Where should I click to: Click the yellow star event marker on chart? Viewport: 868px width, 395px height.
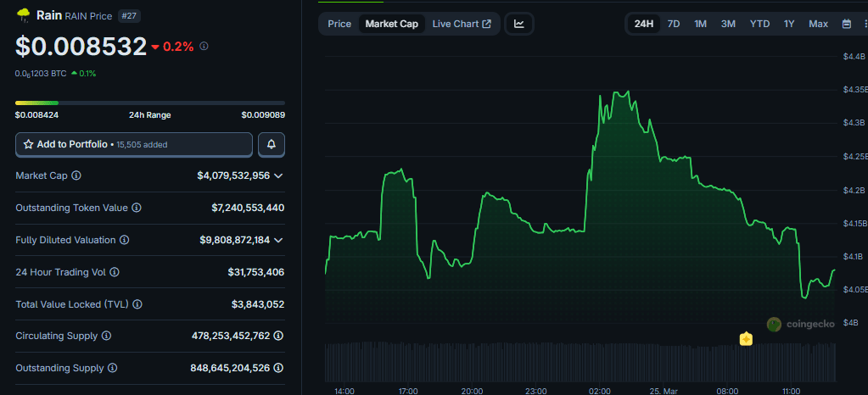746,339
